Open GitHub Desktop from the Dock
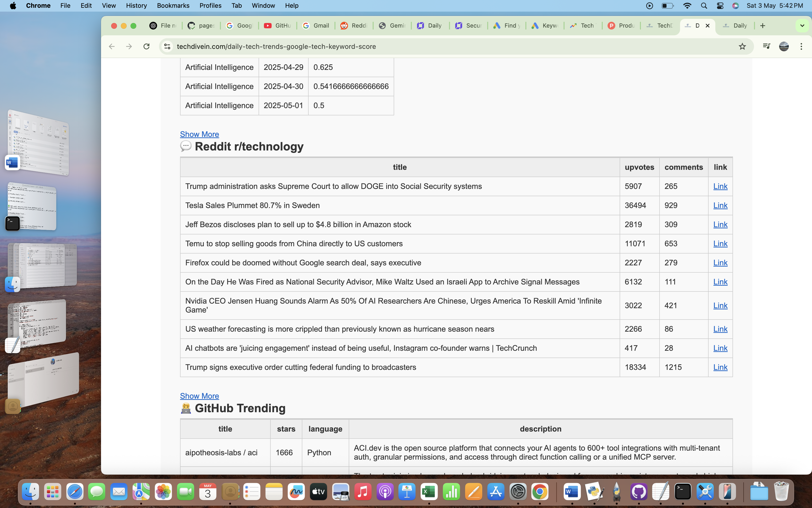The height and width of the screenshot is (508, 812). tap(639, 492)
